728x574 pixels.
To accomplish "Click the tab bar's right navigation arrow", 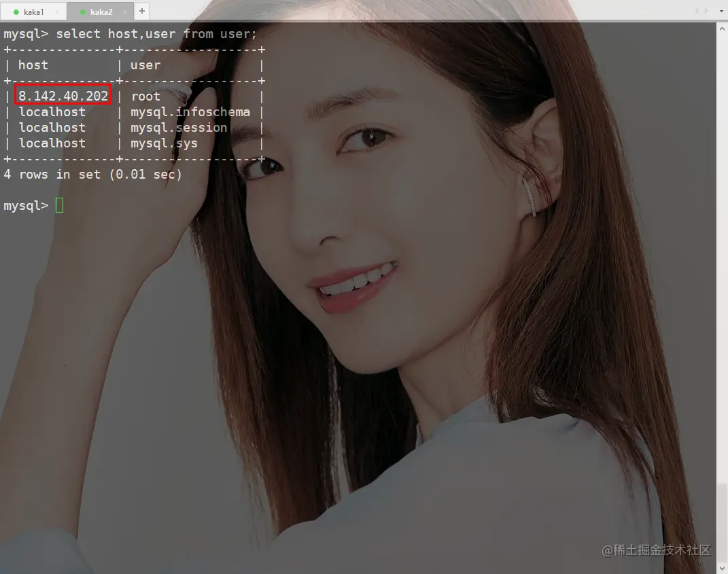I will tap(707, 11).
